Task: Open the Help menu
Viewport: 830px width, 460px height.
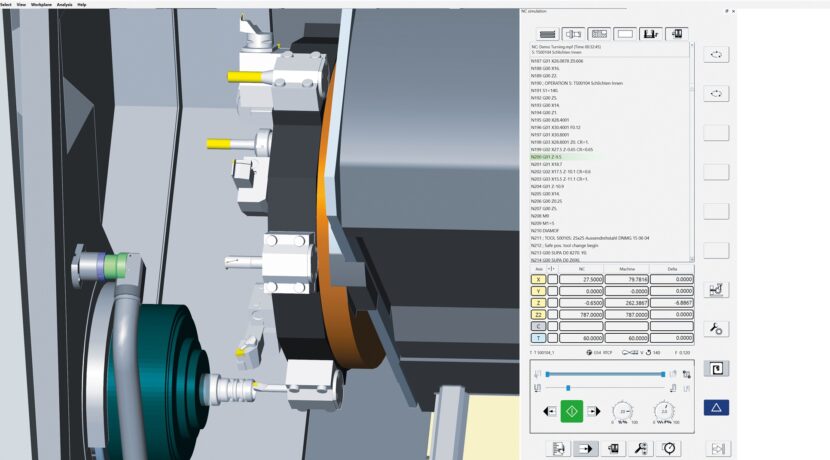Action: pyautogui.click(x=82, y=4)
